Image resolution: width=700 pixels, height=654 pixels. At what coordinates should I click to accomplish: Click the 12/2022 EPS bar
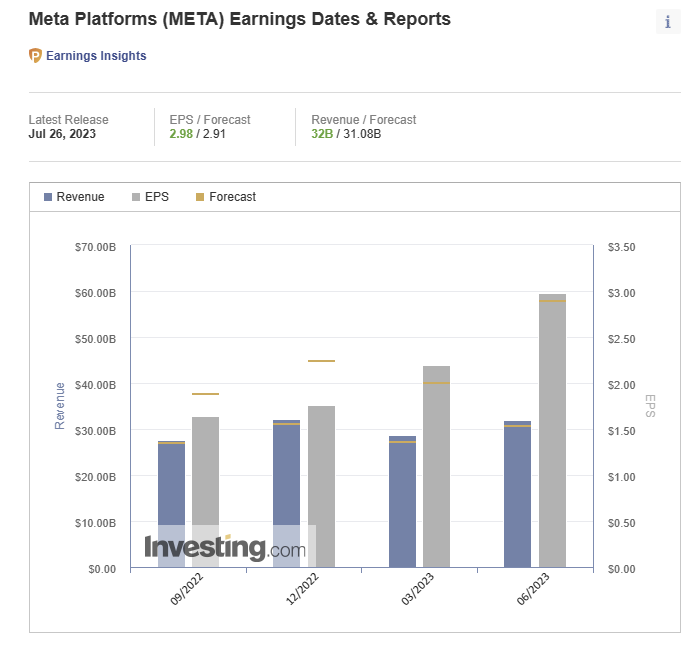(321, 487)
